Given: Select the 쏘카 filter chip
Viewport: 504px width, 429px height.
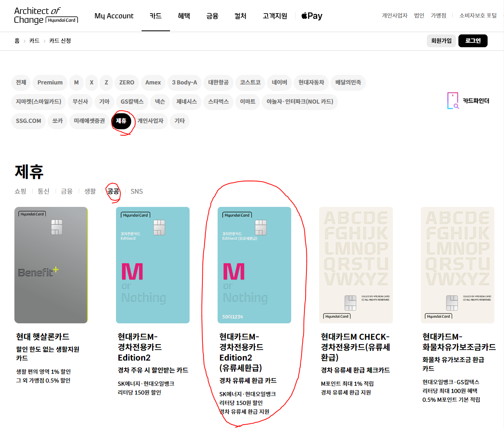Looking at the screenshot, I should pos(58,121).
